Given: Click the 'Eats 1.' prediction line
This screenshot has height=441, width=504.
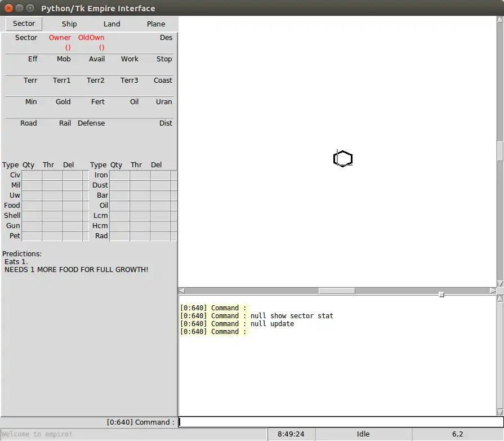Looking at the screenshot, I should click(16, 262).
